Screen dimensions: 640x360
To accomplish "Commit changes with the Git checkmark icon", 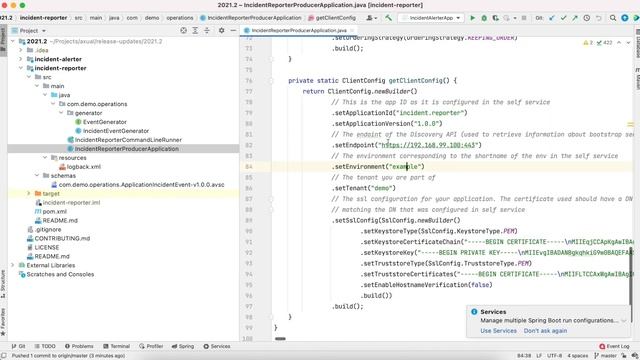I will (x=563, y=18).
